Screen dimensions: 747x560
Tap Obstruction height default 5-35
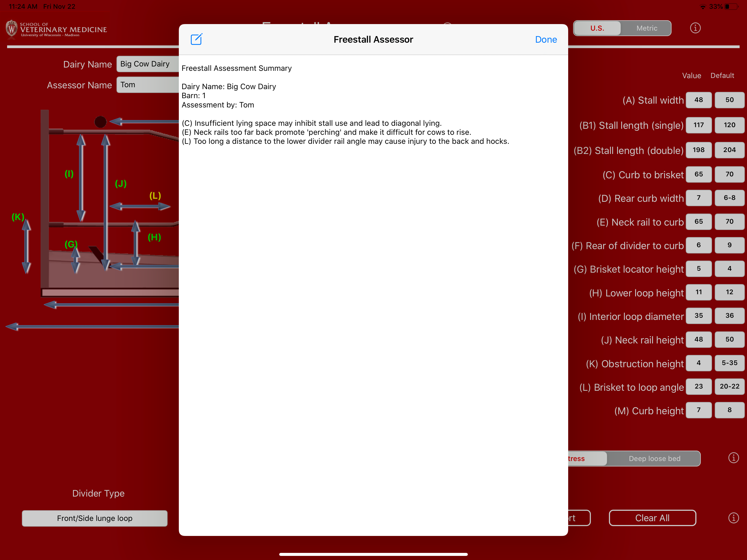click(730, 363)
